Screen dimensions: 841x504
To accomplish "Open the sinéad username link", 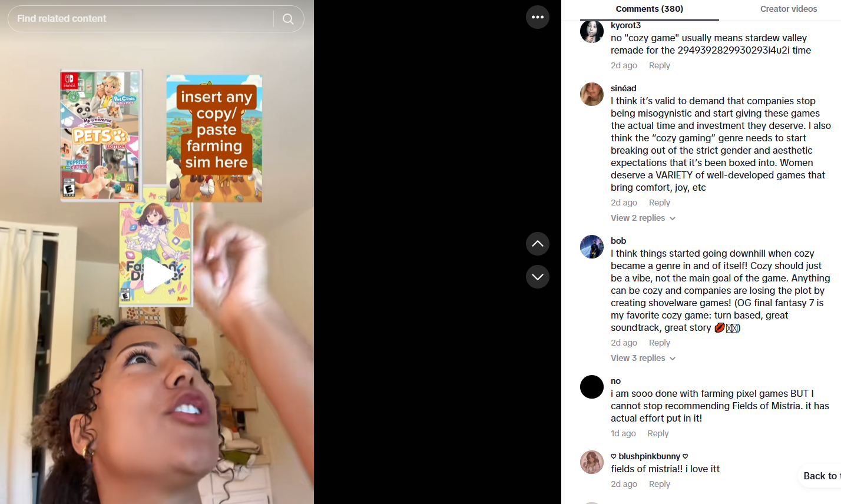I will (624, 88).
